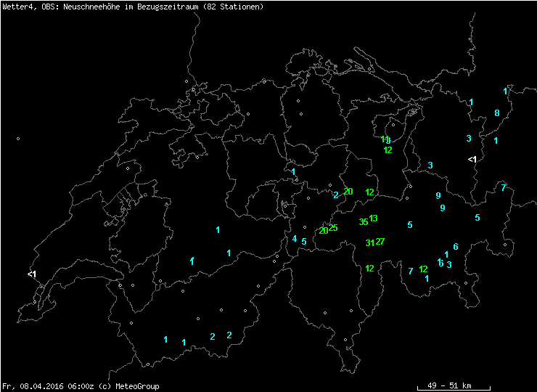Click the green 20 beside the cyan 2
The width and height of the screenshot is (537, 392).
(348, 192)
